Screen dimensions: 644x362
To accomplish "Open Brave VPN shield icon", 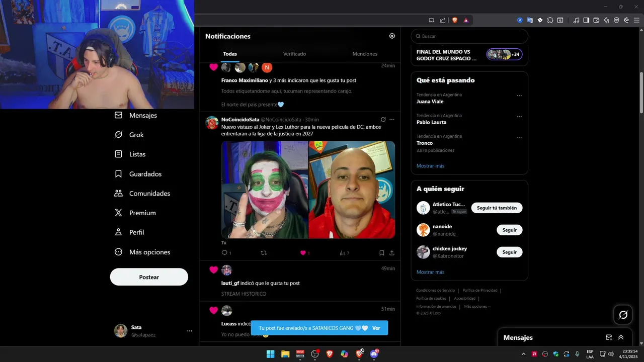I will [x=616, y=20].
